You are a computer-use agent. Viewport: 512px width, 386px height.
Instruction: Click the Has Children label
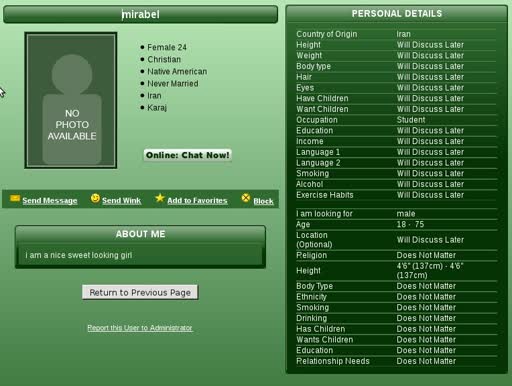(x=321, y=329)
